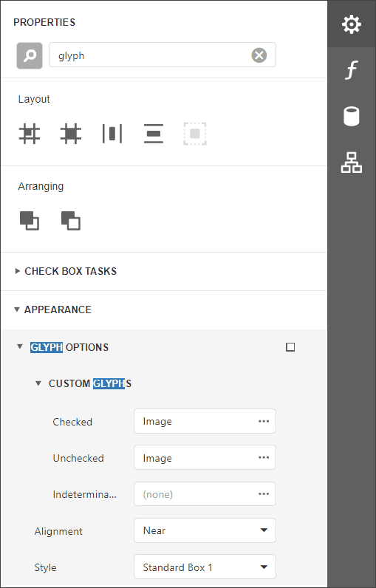Open the Style dropdown Standard Box 1

tap(205, 567)
